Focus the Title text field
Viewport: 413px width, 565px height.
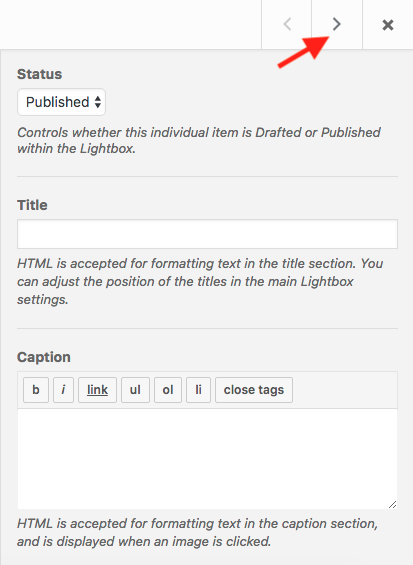pyautogui.click(x=207, y=234)
